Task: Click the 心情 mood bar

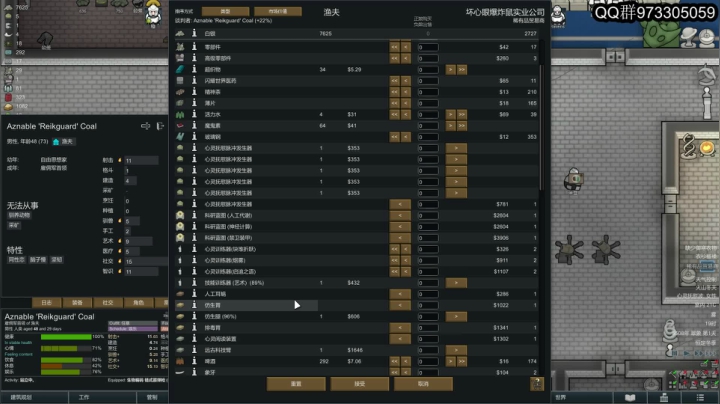Action: (66, 348)
